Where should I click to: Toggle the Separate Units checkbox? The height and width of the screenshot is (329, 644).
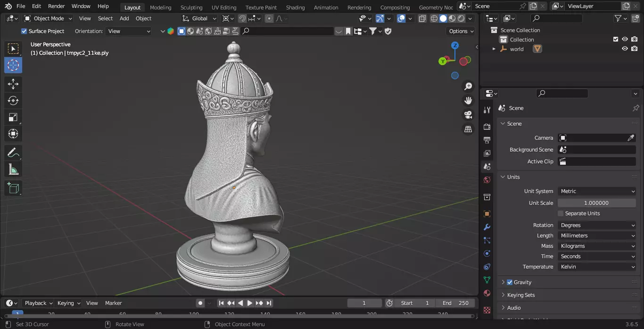click(561, 213)
